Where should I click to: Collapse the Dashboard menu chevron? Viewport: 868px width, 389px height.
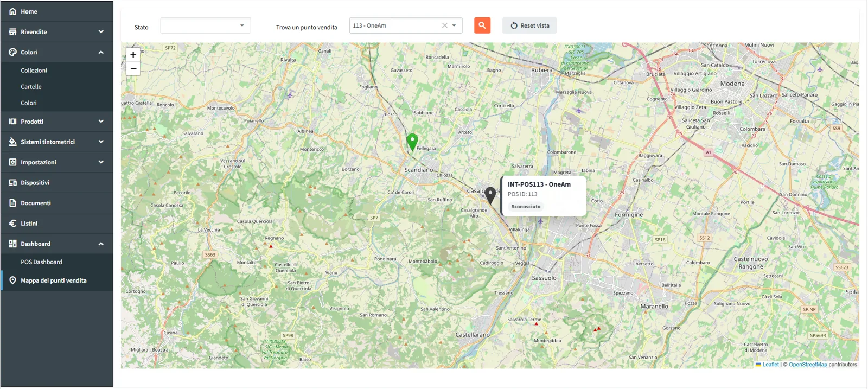click(101, 244)
